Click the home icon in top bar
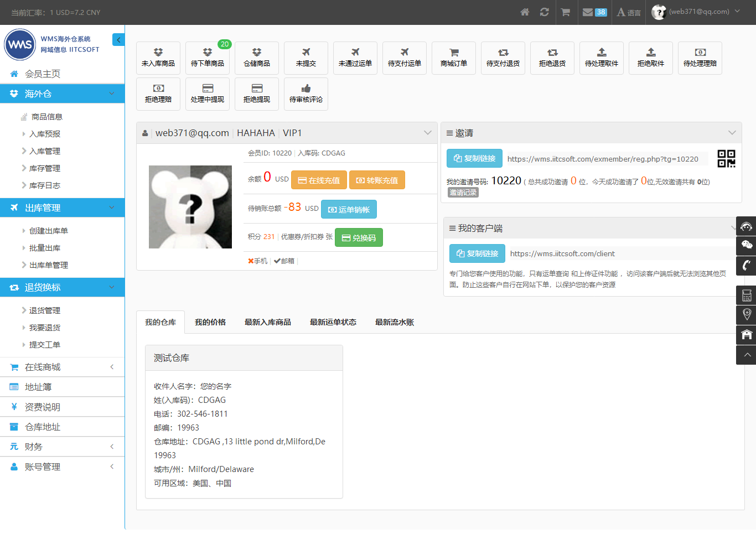Screen dimensions: 756x539 525,12
